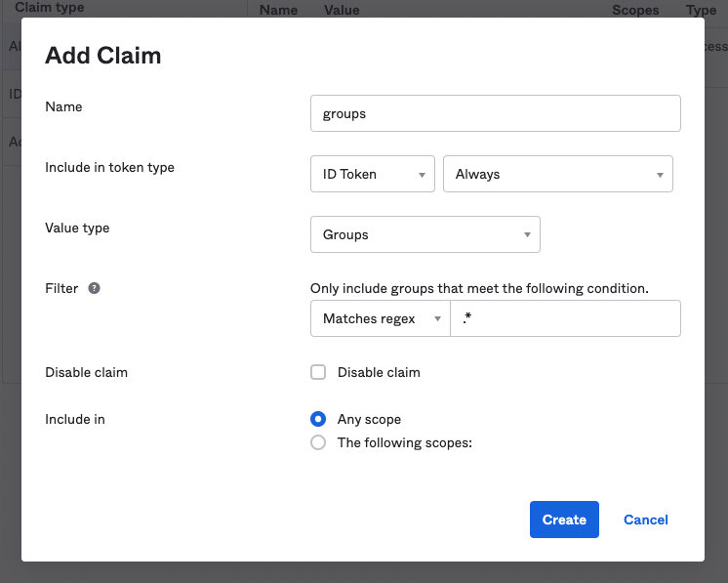Click the caret arrow on the Groups value type

526,235
